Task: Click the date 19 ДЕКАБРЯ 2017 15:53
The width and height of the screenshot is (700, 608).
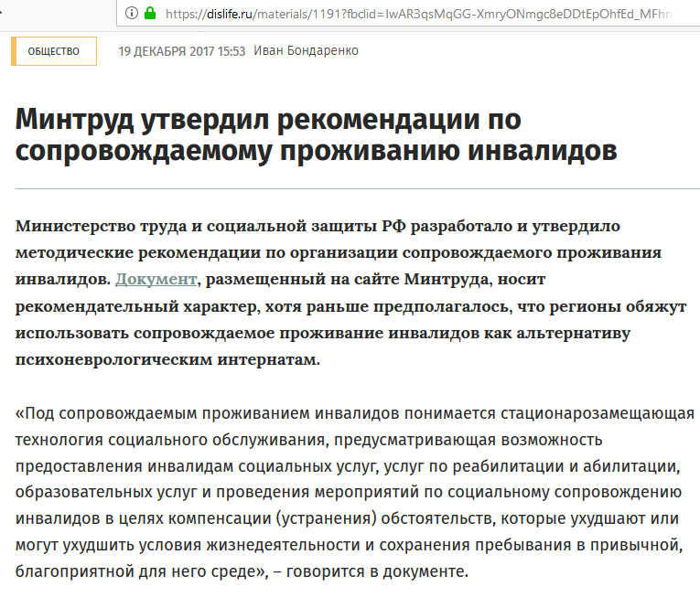Action: tap(182, 51)
